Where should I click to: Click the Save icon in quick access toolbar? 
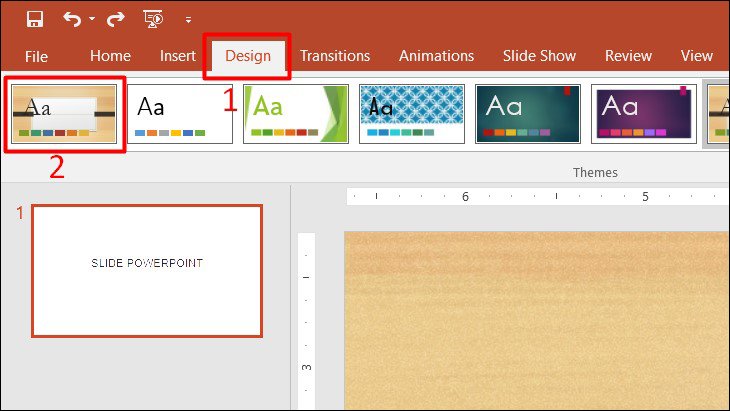tap(35, 19)
